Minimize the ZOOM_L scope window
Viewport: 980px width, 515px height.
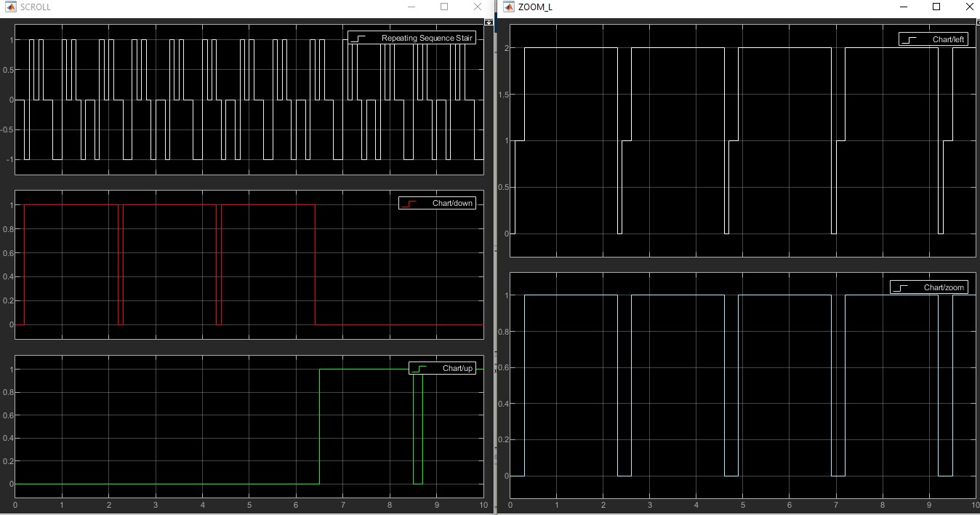[904, 7]
